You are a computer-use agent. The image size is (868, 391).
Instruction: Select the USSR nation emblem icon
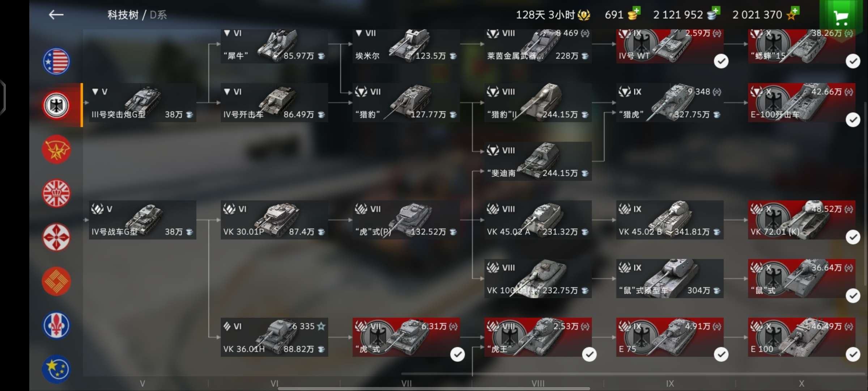click(x=56, y=150)
